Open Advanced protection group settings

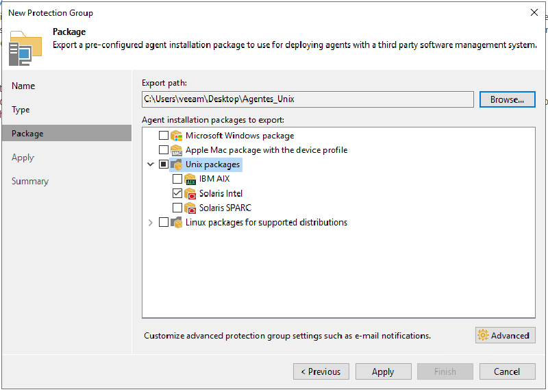[505, 335]
